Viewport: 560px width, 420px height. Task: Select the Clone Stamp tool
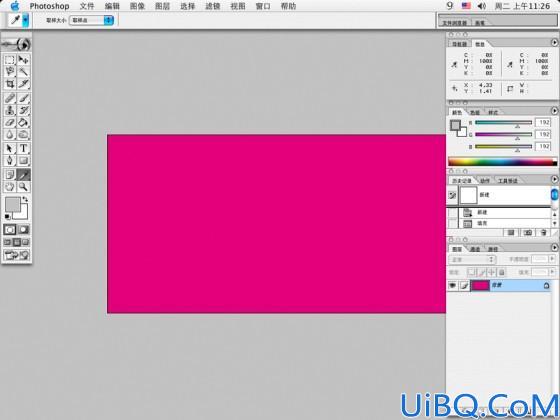click(x=10, y=110)
